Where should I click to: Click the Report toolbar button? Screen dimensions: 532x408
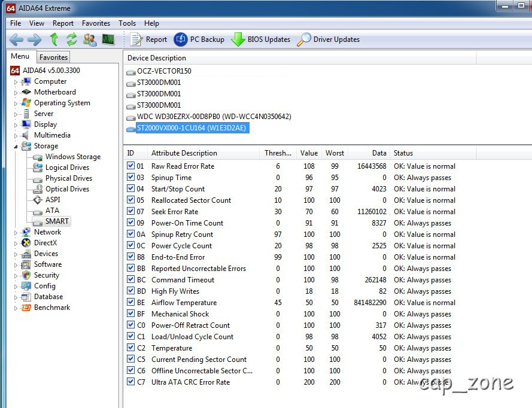pos(148,39)
